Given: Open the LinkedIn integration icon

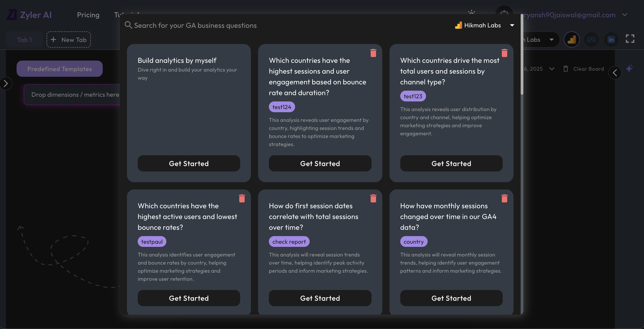Looking at the screenshot, I should 611,39.
